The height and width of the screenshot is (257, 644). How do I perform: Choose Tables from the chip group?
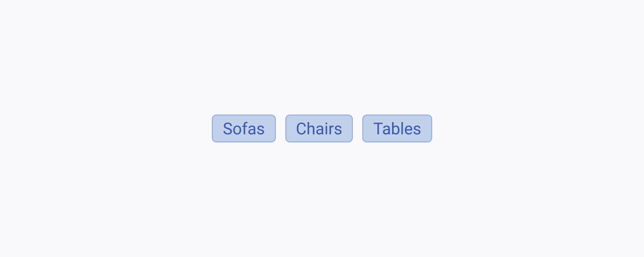397,128
